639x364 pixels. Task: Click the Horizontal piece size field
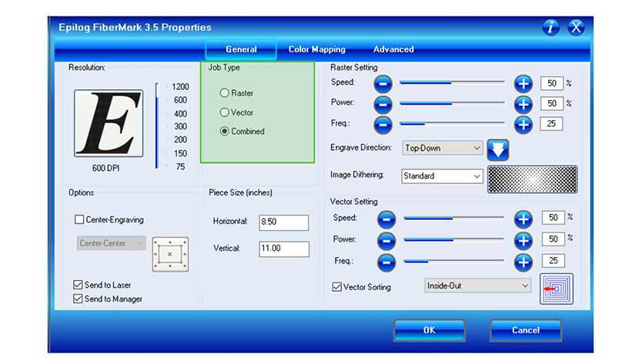[x=283, y=222]
